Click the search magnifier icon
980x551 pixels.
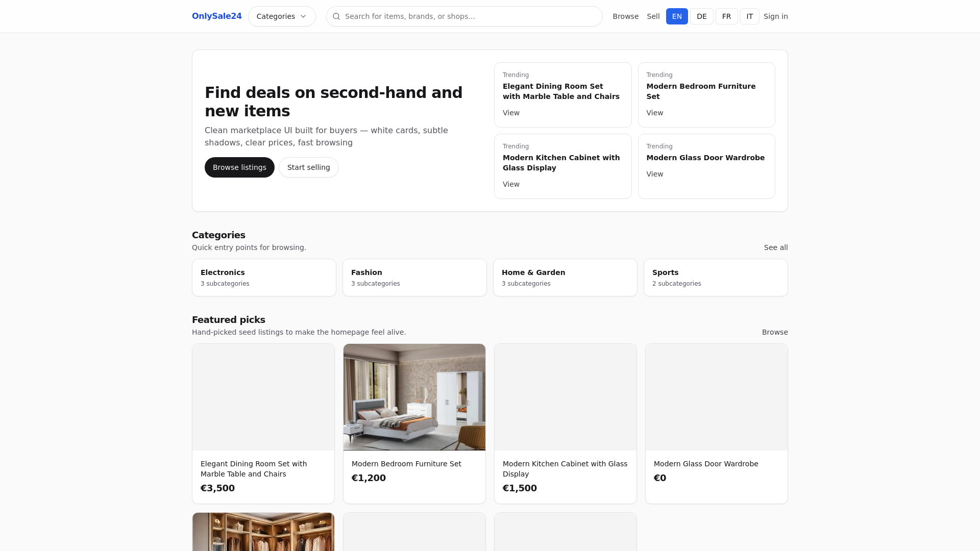[x=336, y=16]
